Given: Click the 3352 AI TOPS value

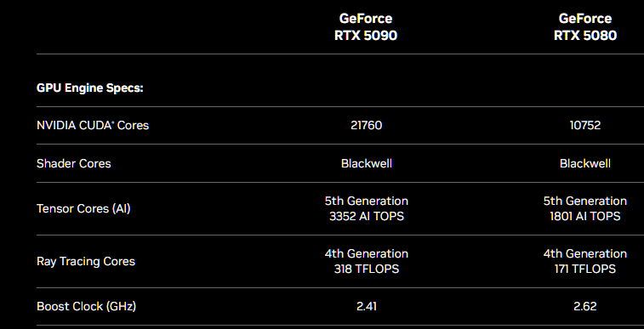Looking at the screenshot, I should click(x=367, y=216).
